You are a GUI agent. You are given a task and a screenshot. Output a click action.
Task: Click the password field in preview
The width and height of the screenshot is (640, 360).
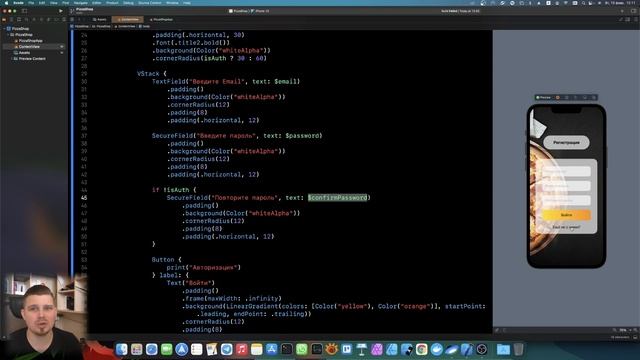pyautogui.click(x=566, y=186)
